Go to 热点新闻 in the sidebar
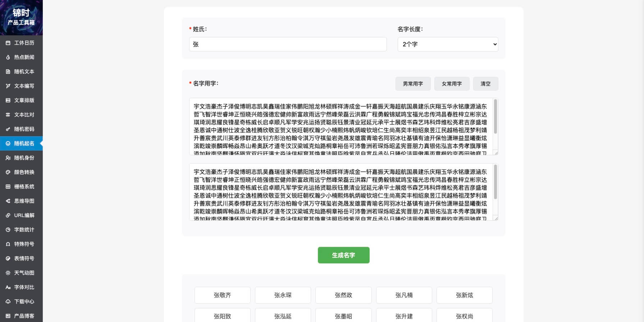The image size is (644, 322). point(21,57)
